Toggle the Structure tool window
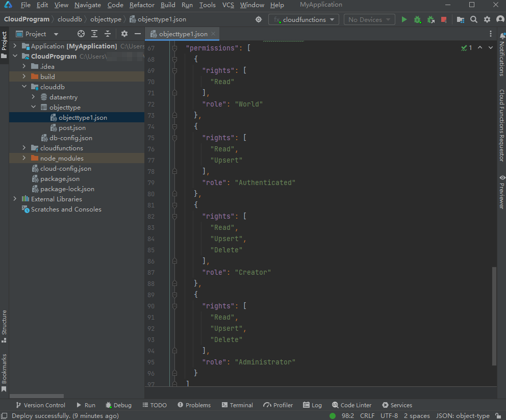The width and height of the screenshot is (506, 420). click(x=4, y=326)
